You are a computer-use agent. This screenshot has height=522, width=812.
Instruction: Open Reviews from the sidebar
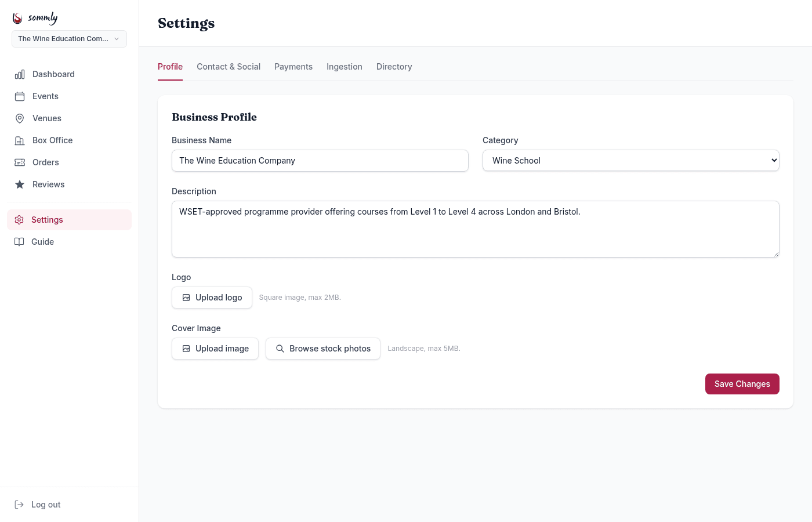click(69, 184)
